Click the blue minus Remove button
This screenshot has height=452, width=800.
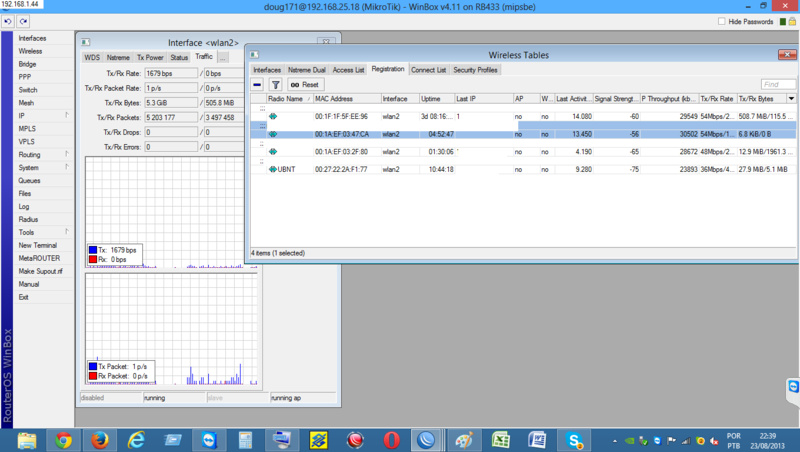[x=257, y=85]
